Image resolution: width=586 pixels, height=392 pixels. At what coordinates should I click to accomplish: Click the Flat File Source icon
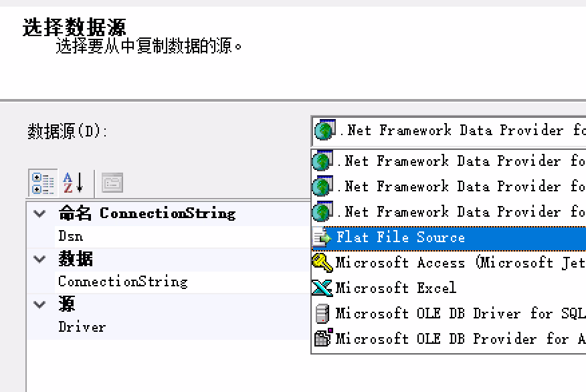coord(323,237)
